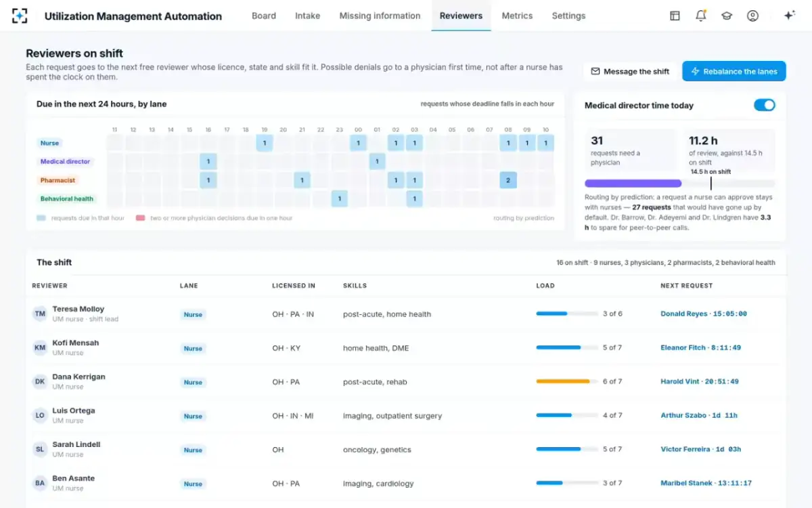Click 'post-acute, home health' skills text
812x508 pixels.
387,314
